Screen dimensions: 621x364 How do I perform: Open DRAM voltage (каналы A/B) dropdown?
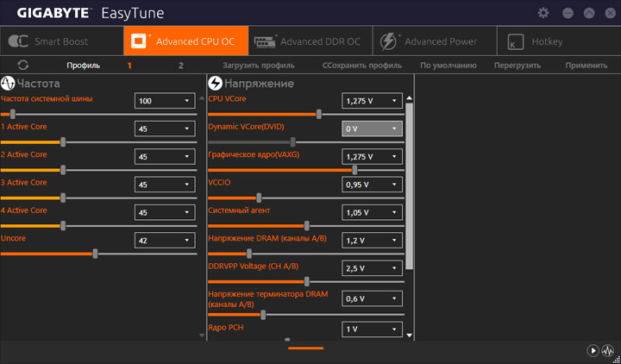point(372,240)
